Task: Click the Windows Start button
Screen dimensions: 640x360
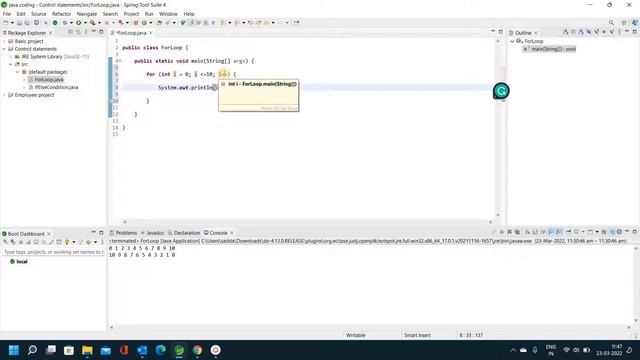Action: tap(13, 350)
